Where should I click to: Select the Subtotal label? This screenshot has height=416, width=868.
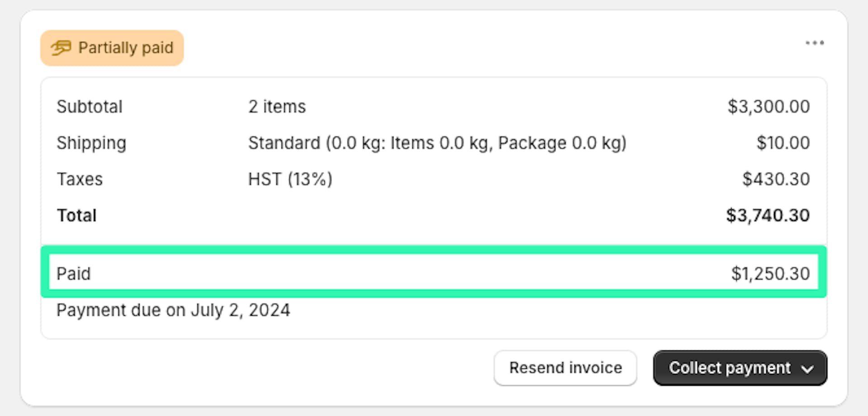coord(90,107)
